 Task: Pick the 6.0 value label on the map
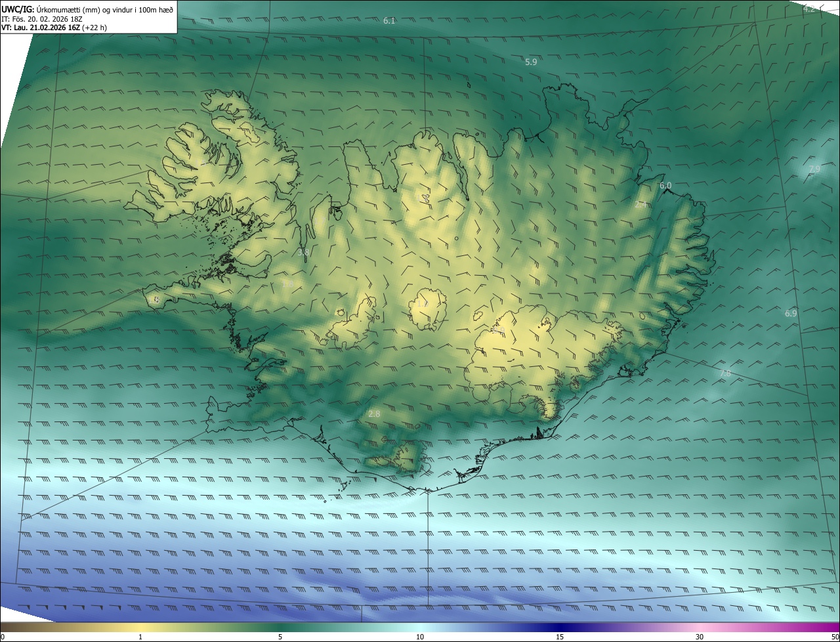[x=665, y=186]
